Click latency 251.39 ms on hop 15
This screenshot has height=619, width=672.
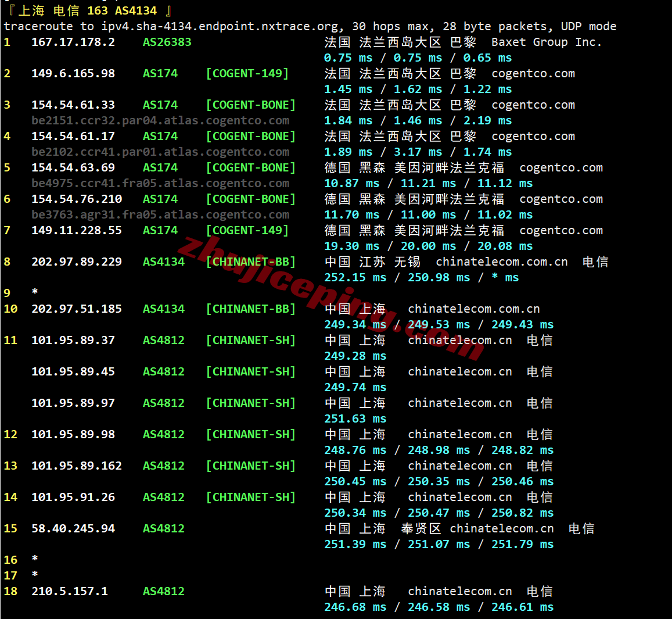coord(355,544)
